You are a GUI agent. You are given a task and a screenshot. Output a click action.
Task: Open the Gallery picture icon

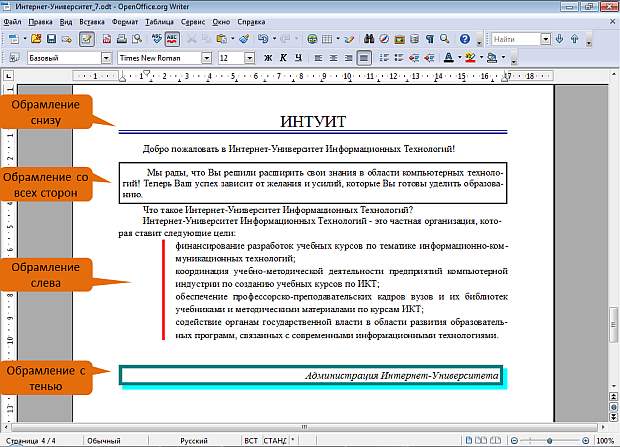click(x=399, y=39)
